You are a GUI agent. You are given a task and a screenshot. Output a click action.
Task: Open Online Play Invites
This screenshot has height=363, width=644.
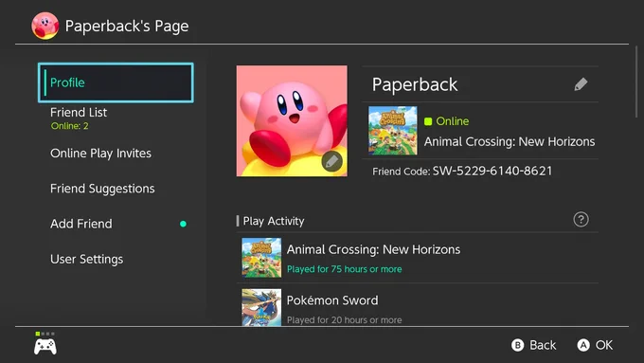pyautogui.click(x=100, y=154)
